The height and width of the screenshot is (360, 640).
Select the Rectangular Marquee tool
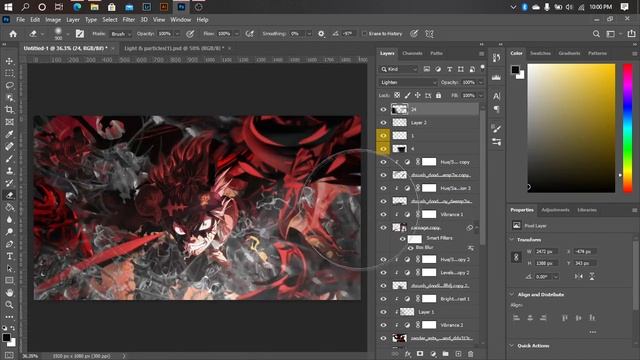coord(9,73)
